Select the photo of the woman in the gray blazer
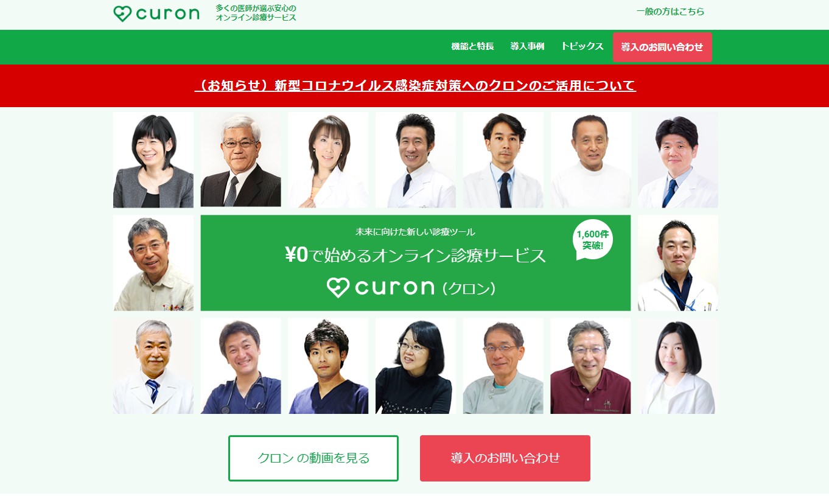 coord(153,160)
